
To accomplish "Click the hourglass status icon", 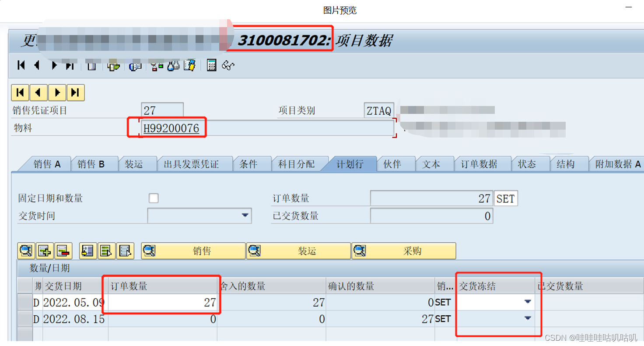I will pyautogui.click(x=157, y=66).
